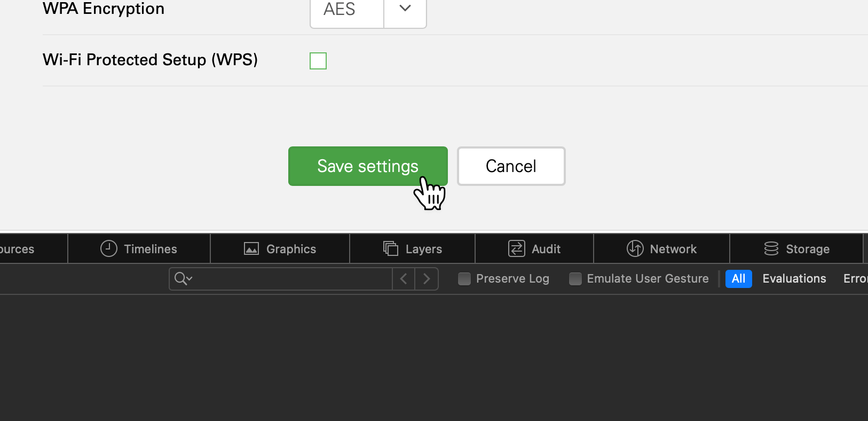Switch to the Sources tab

[x=17, y=249]
